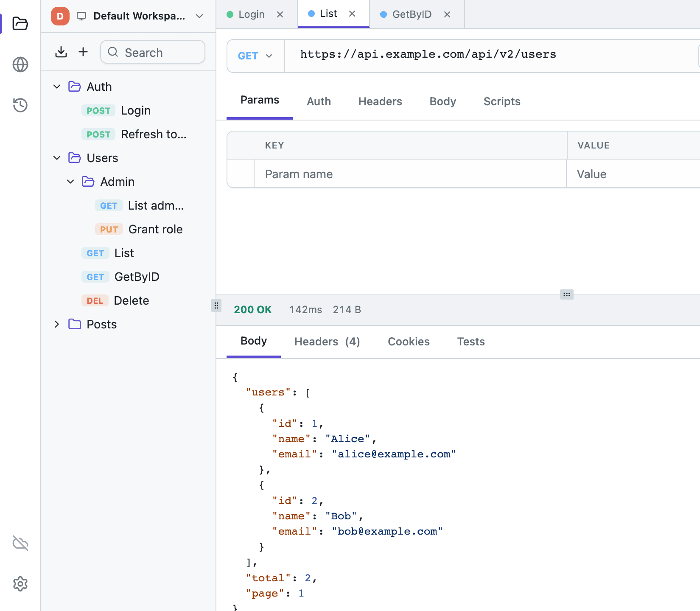The height and width of the screenshot is (611, 700).
Task: Click "bob@example.com" in response body
Action: click(387, 532)
